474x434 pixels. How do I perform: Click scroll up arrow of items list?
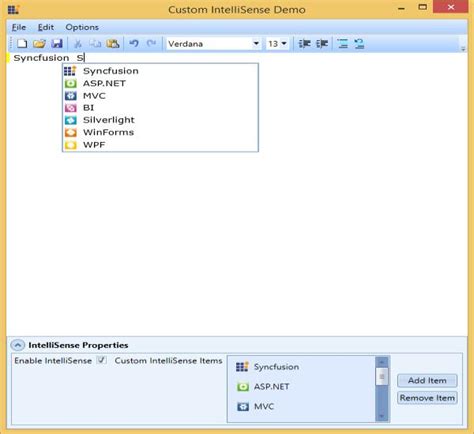pyautogui.click(x=382, y=362)
